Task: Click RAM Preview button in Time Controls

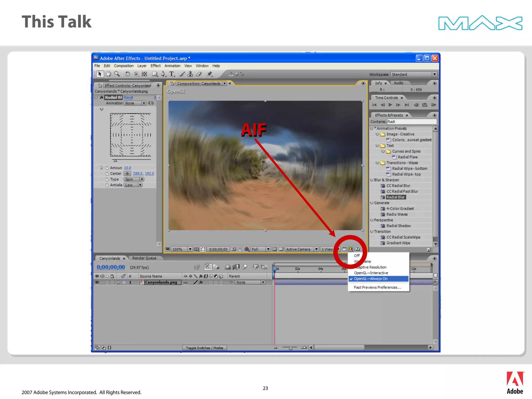Action: (x=433, y=105)
